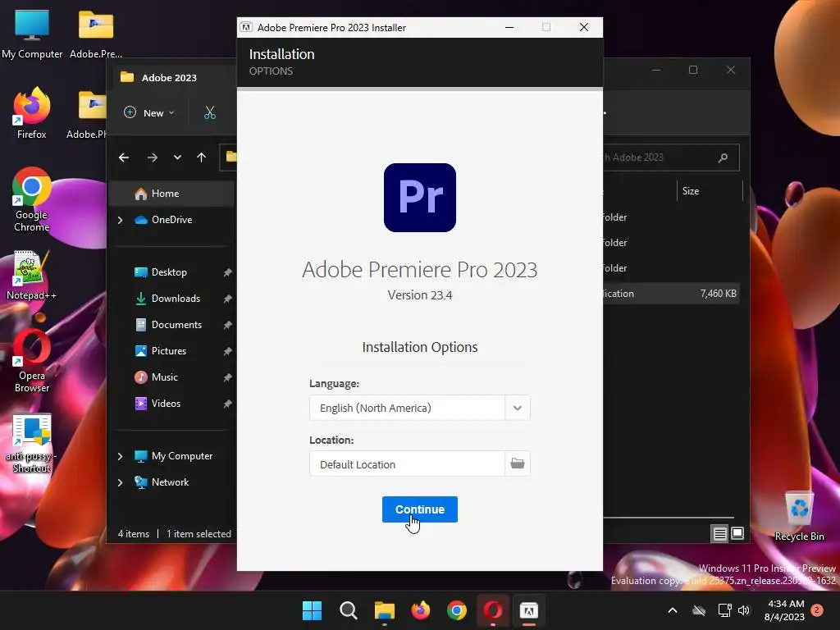Open the Windows Start menu
Screen dimensions: 840x630
pos(312,610)
